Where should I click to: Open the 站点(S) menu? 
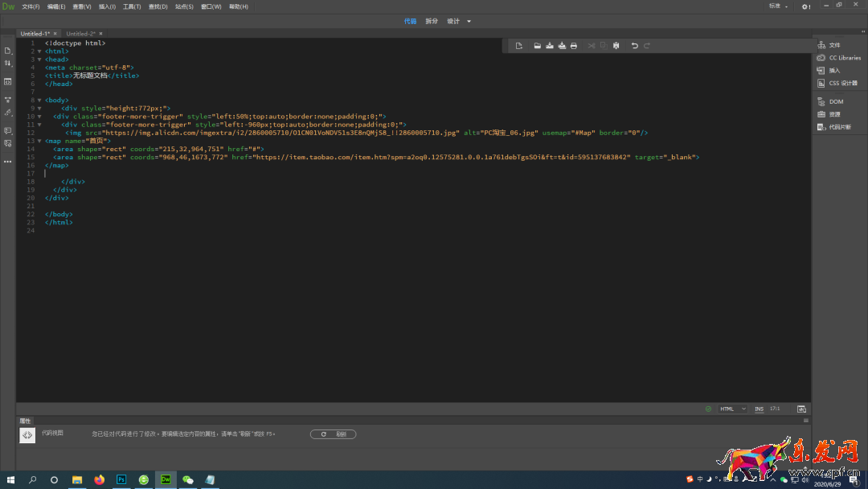(x=184, y=6)
